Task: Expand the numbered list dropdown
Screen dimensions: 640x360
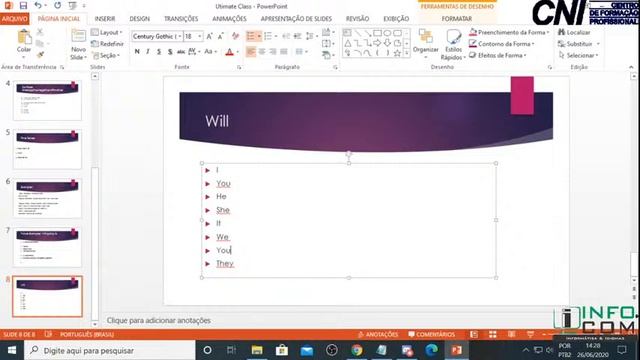Action: point(276,36)
